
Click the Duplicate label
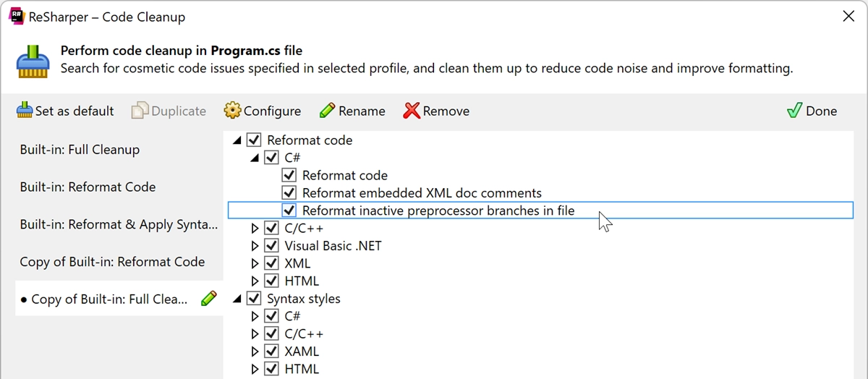[x=179, y=111]
